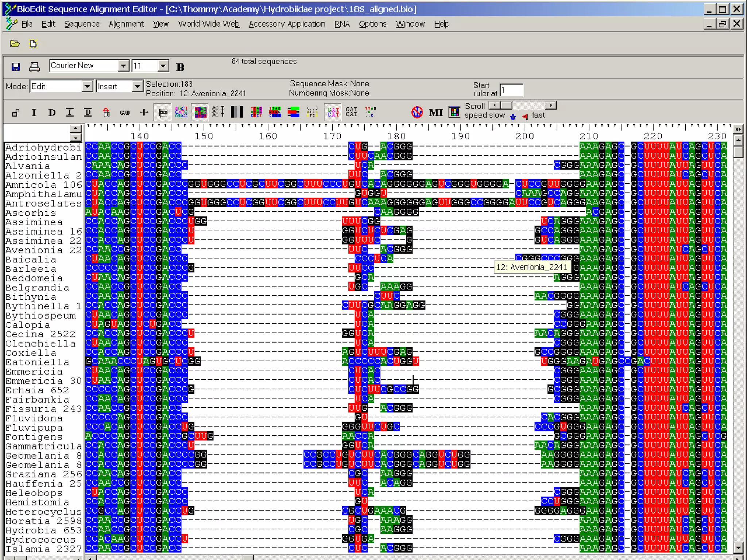Toggle the colored GAT CAT translation view
747x560 pixels.
tap(333, 112)
